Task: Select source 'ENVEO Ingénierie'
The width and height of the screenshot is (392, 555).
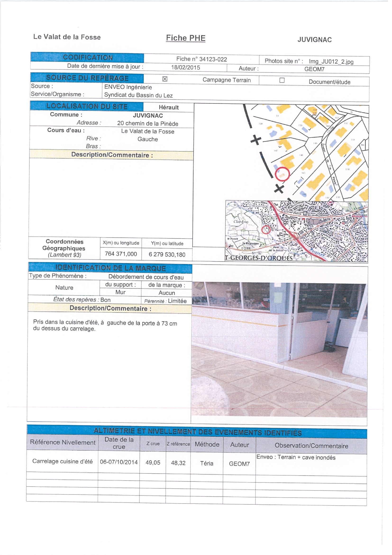Action: click(128, 87)
